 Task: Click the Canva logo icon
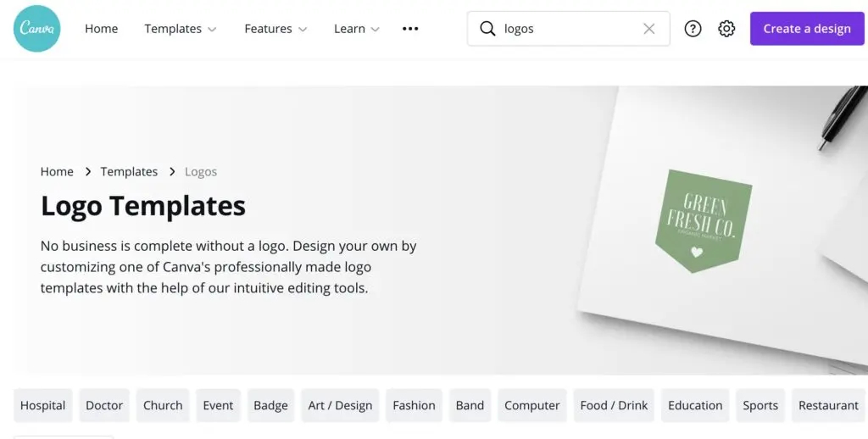coord(36,29)
